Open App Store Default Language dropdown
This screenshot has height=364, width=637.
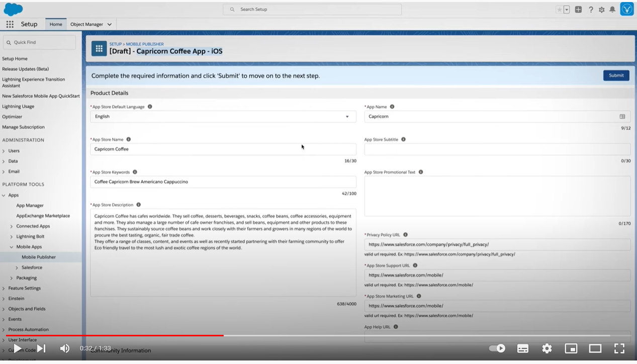(223, 117)
